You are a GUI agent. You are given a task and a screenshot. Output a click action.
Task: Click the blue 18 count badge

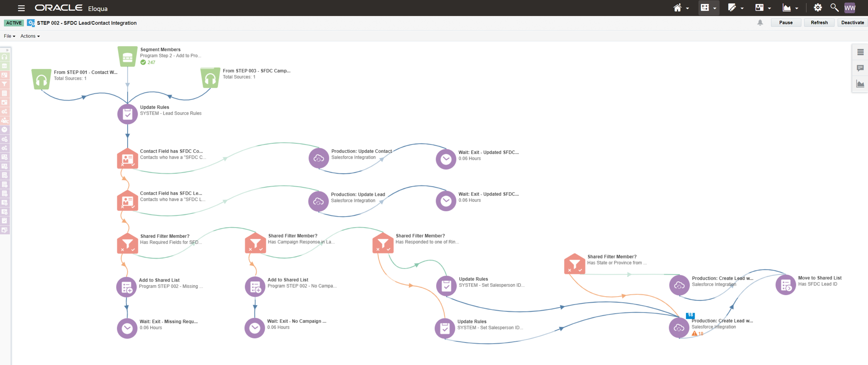pos(690,316)
